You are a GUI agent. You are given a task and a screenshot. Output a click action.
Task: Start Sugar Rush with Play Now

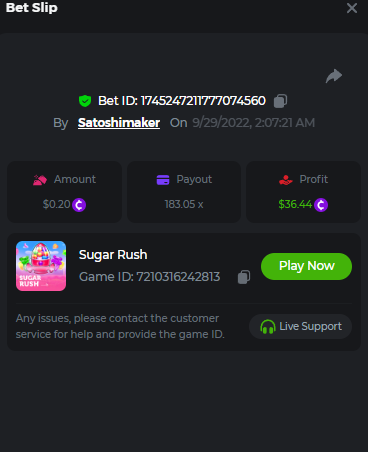(306, 266)
